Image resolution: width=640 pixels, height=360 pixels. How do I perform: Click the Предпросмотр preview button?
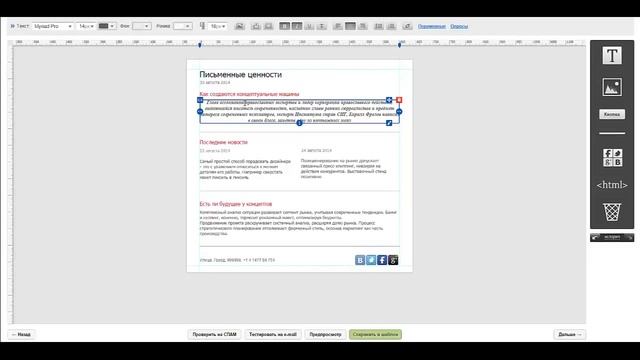(x=325, y=334)
